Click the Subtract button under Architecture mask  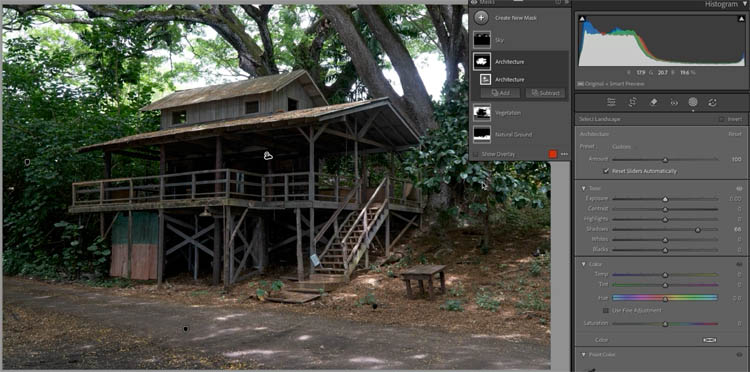(545, 93)
